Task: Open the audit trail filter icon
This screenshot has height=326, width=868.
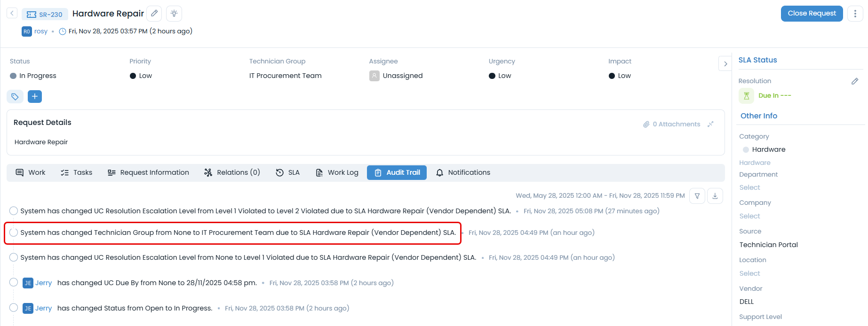Action: (x=697, y=196)
